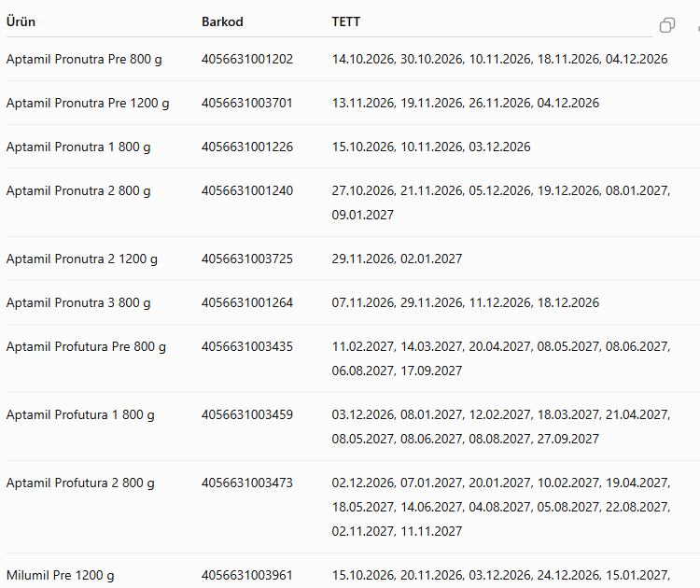Screen dimensions: 700x588
Task: Select Aptamil Pronutra Pre 800 g cell
Action: tap(84, 60)
